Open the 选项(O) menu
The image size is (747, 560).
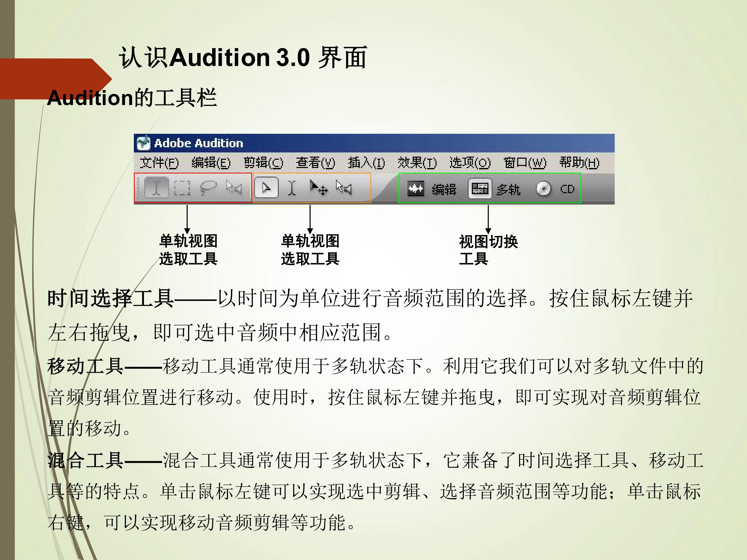coord(470,163)
